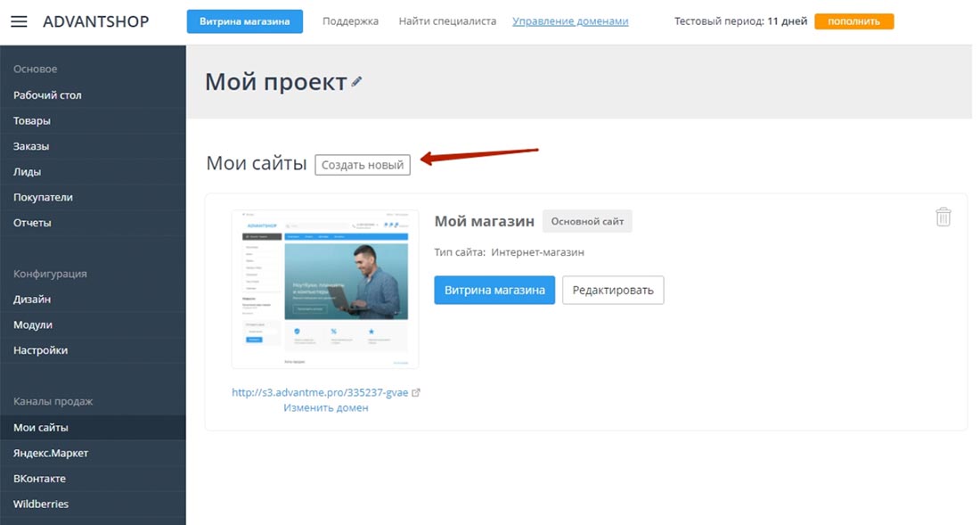Click Каналы продаж sidebar section label
The height and width of the screenshot is (525, 980).
[x=53, y=401]
